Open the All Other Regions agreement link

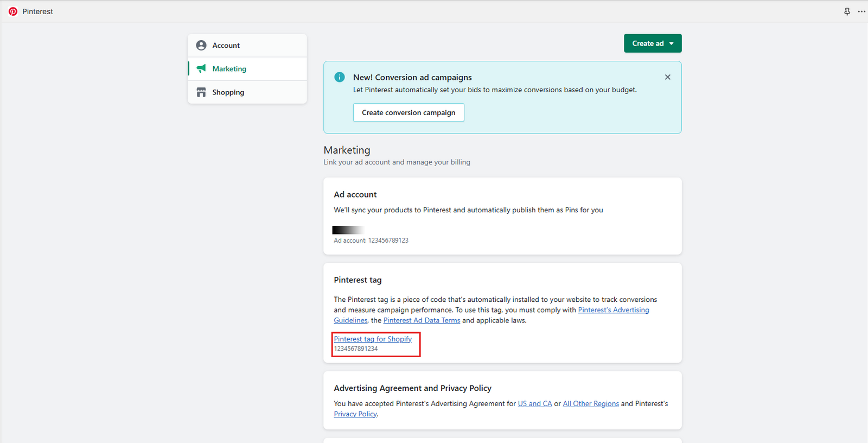coord(590,403)
